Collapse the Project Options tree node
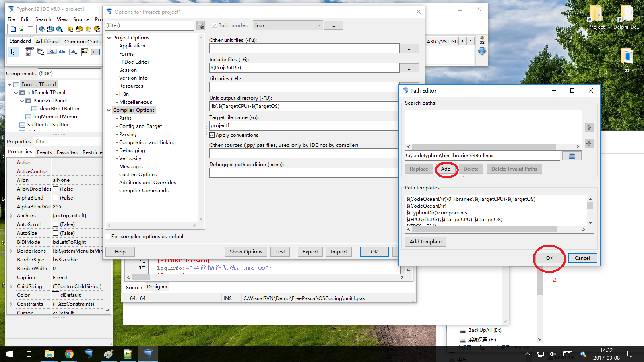The height and width of the screenshot is (362, 644). pos(109,38)
